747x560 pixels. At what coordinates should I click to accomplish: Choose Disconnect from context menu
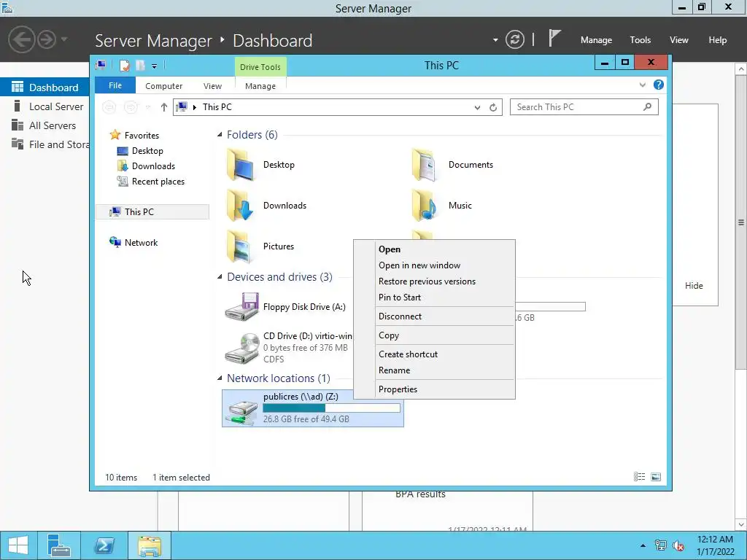pyautogui.click(x=400, y=316)
